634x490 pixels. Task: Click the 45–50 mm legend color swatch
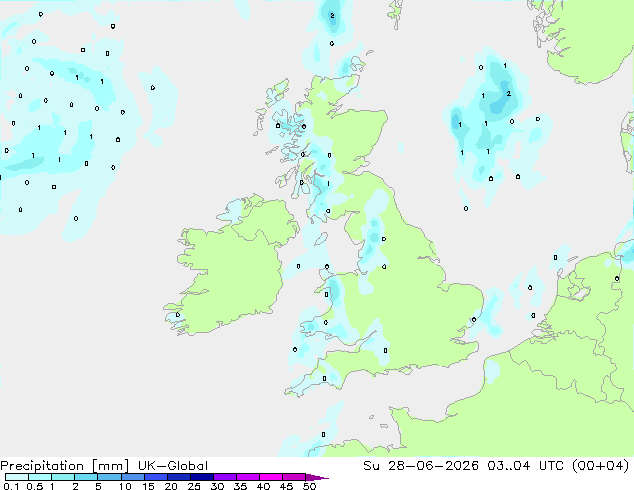(x=294, y=477)
